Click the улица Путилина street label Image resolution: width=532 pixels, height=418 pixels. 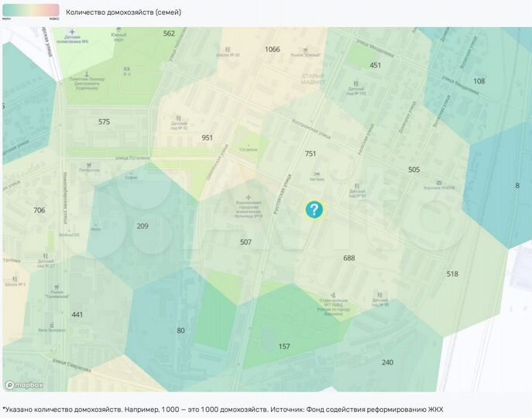tap(132, 158)
